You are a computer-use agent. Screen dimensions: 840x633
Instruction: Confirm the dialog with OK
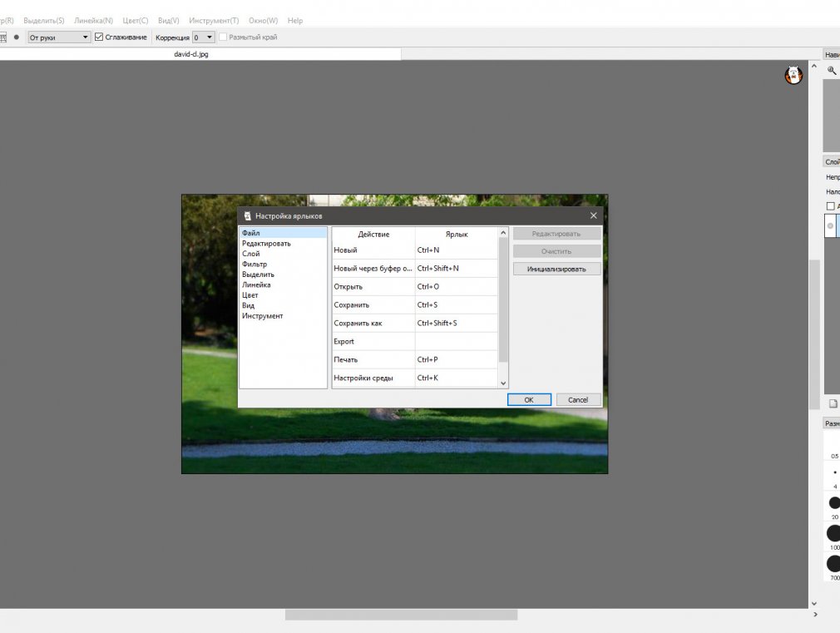tap(529, 400)
